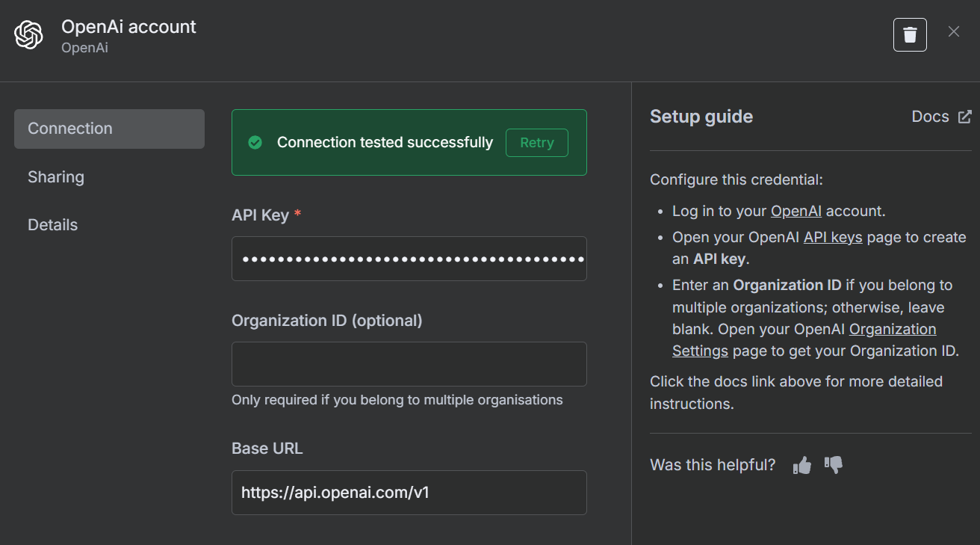Click the Organization ID input field

409,364
